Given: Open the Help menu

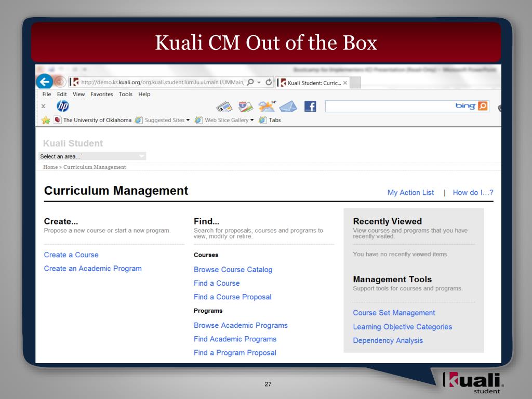Looking at the screenshot, I should pyautogui.click(x=144, y=95).
